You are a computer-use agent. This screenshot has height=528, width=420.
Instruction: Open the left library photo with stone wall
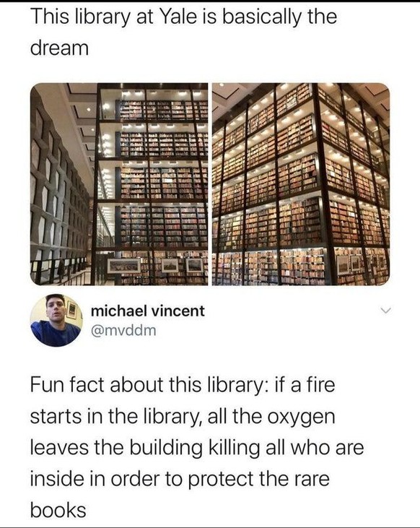[x=119, y=184]
